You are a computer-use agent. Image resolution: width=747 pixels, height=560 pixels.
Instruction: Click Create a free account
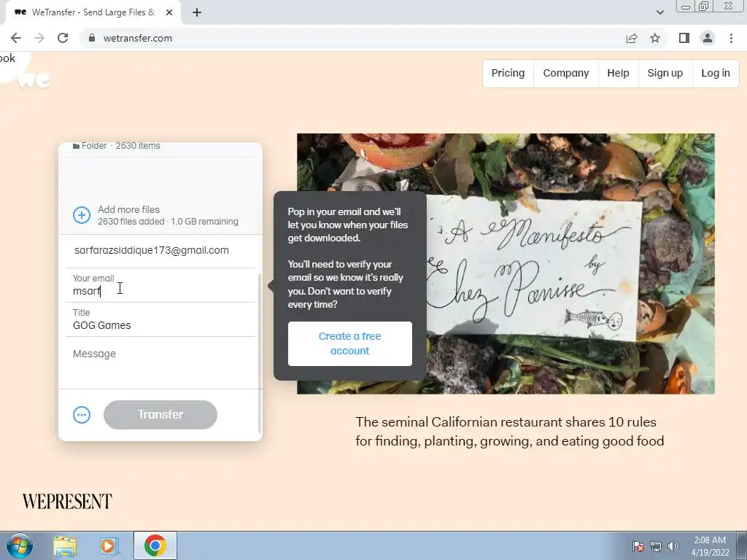pyautogui.click(x=349, y=344)
